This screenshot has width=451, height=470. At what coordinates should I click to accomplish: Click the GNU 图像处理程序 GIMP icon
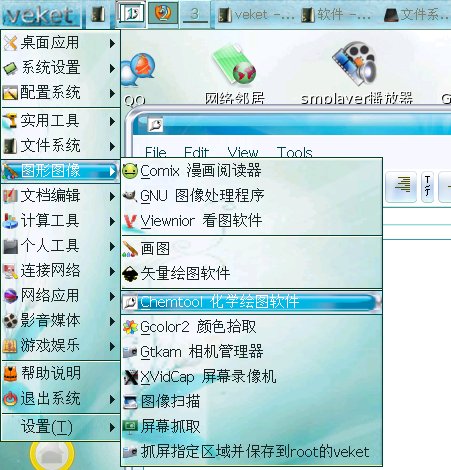[x=130, y=196]
